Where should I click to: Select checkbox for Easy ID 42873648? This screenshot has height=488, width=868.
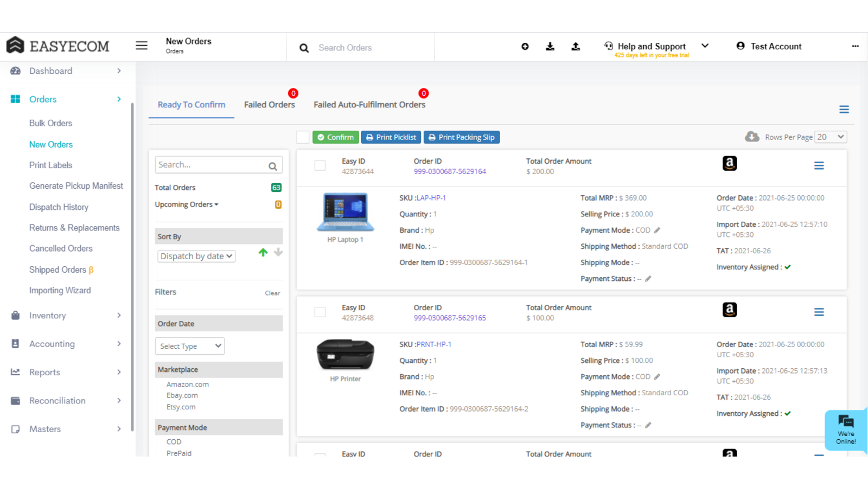pyautogui.click(x=320, y=312)
